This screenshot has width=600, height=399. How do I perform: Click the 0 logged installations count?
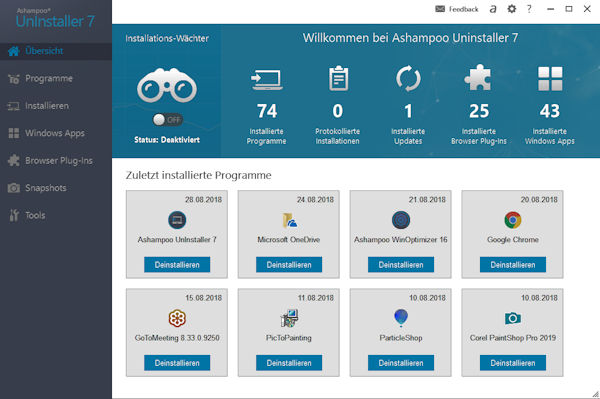click(x=338, y=111)
